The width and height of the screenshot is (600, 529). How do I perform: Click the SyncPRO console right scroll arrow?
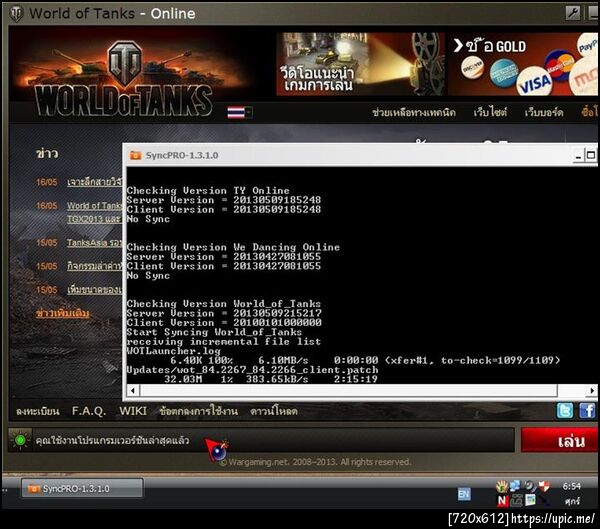[592, 390]
